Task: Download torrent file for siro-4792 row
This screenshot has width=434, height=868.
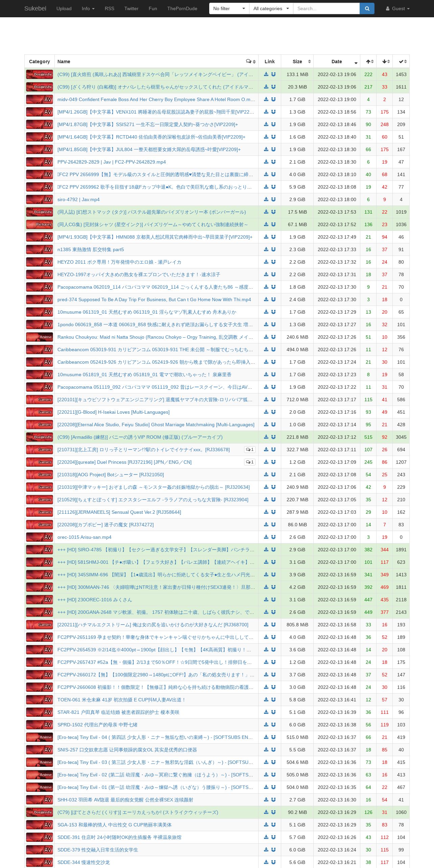Action: coord(266,199)
